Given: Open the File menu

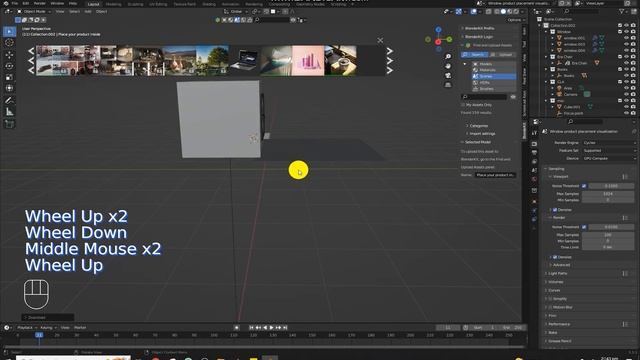Looking at the screenshot, I should tap(15, 3).
